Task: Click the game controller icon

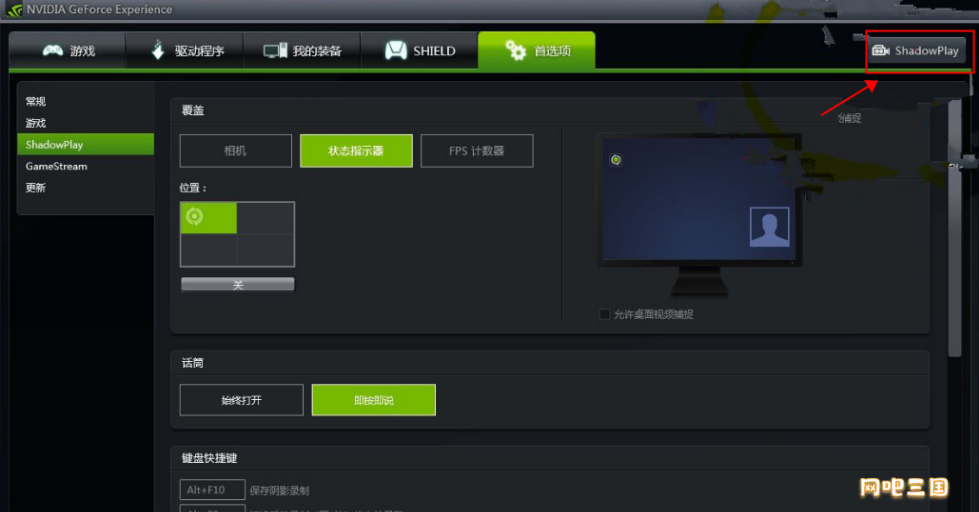Action: (52, 51)
